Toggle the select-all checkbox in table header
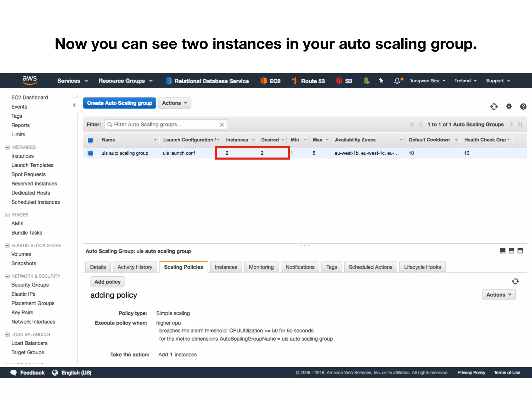 tap(90, 140)
